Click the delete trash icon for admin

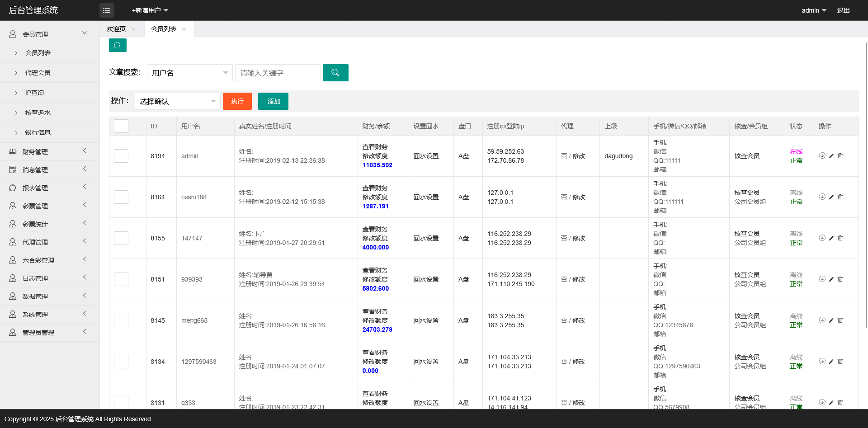pyautogui.click(x=840, y=156)
